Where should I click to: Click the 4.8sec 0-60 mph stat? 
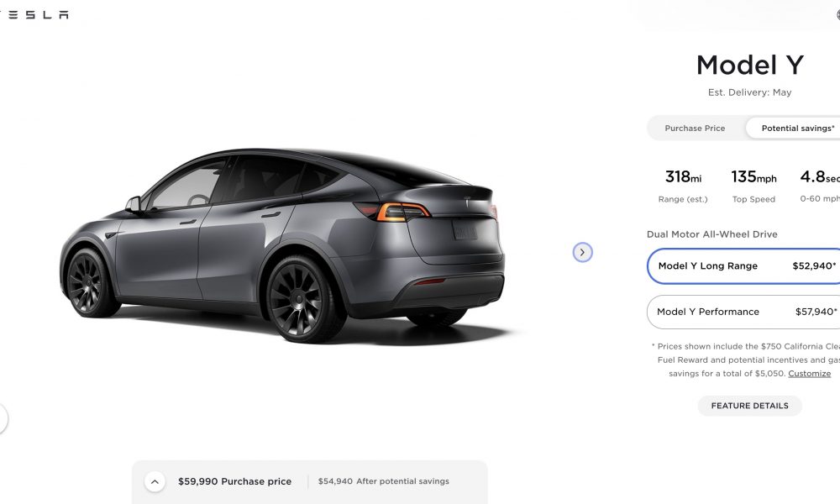[x=820, y=186]
